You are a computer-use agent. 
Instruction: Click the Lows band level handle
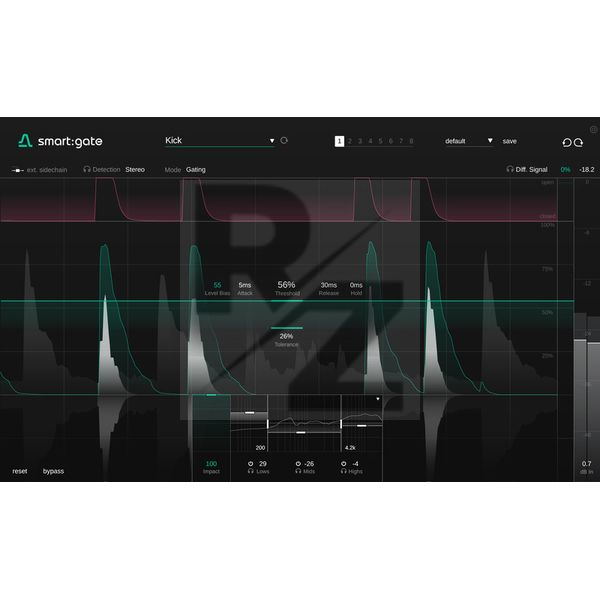[x=249, y=412]
